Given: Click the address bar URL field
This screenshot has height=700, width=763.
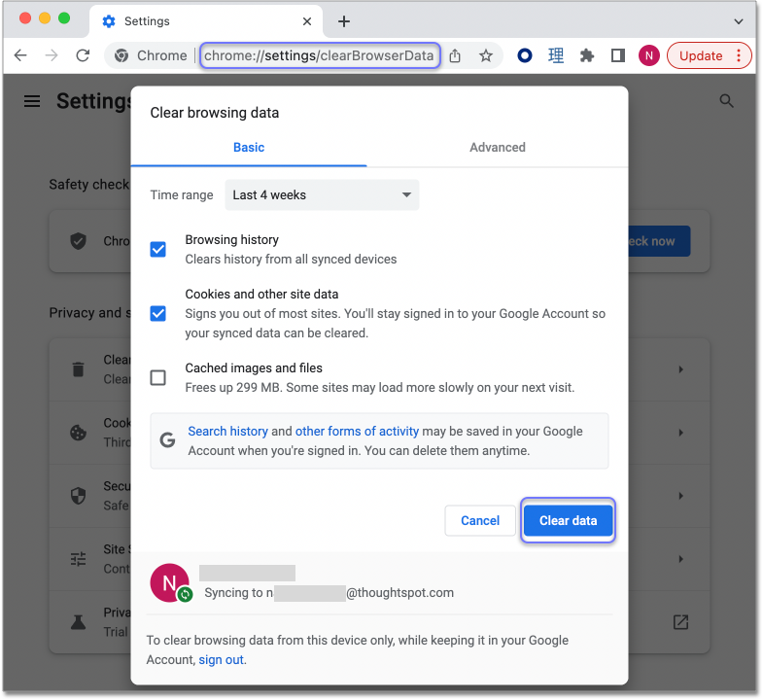Looking at the screenshot, I should 319,55.
